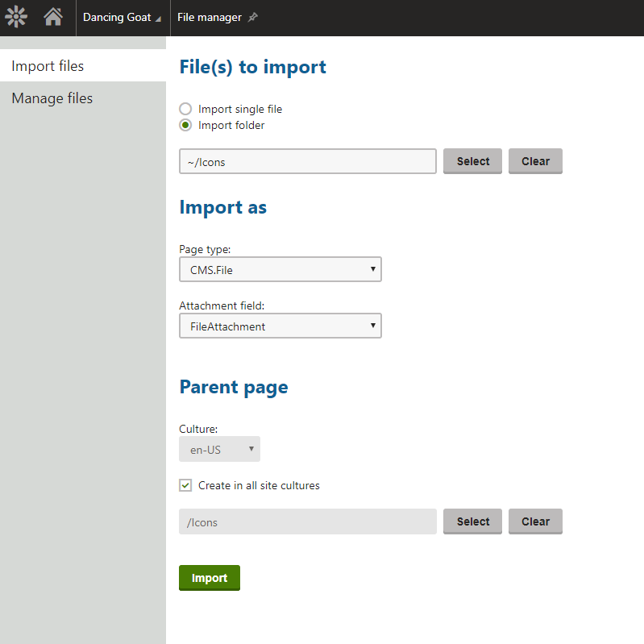Select the Import single file option
The image size is (644, 644).
point(186,109)
